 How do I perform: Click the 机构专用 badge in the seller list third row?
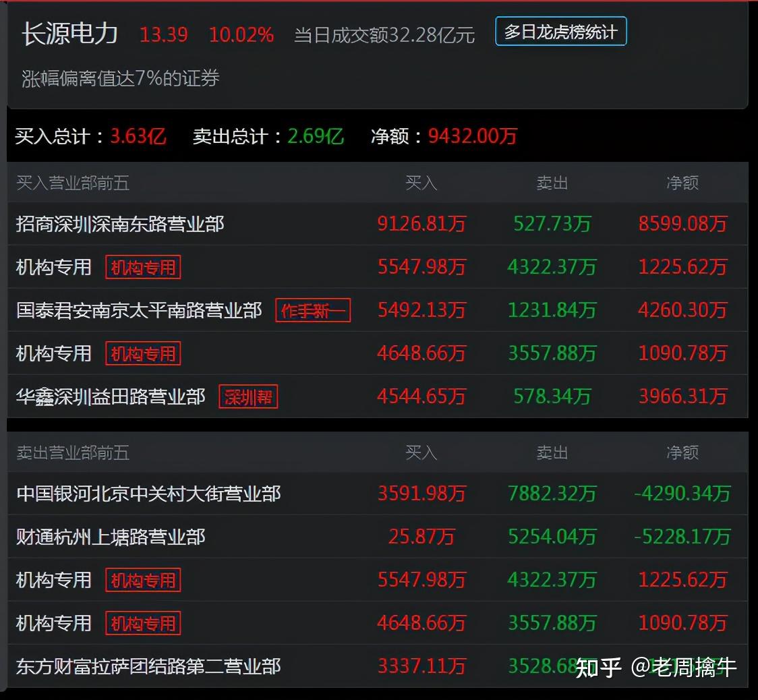[142, 580]
